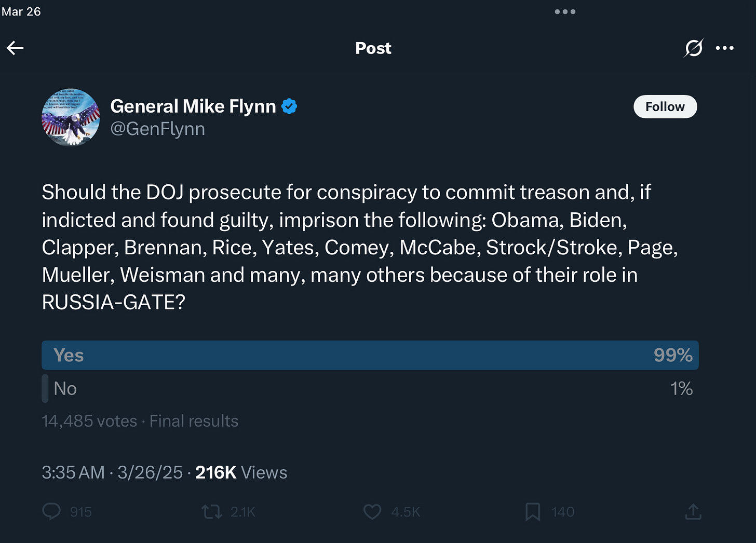Click the Mar 26 date in status bar
Screen dimensions: 756x543
point(21,11)
